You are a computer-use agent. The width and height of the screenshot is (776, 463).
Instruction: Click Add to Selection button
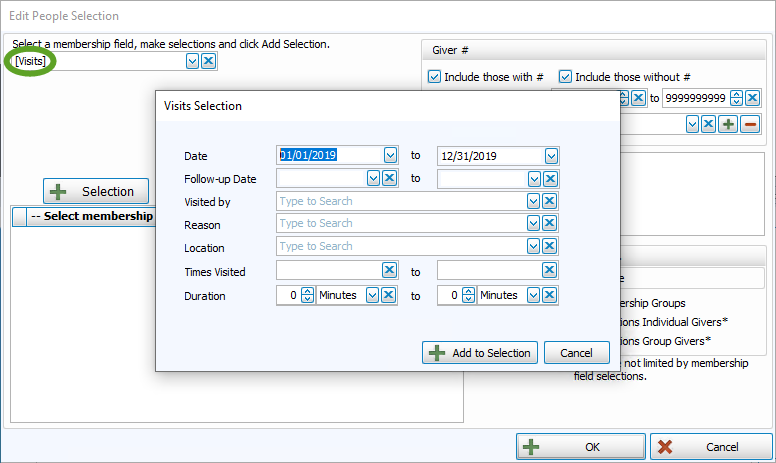coord(481,353)
